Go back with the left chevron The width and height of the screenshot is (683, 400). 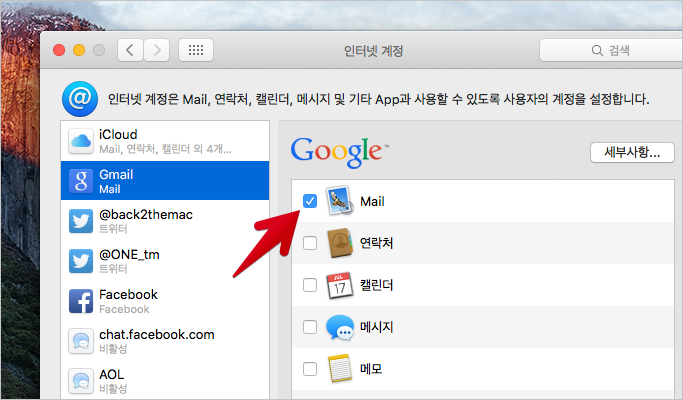click(x=130, y=50)
